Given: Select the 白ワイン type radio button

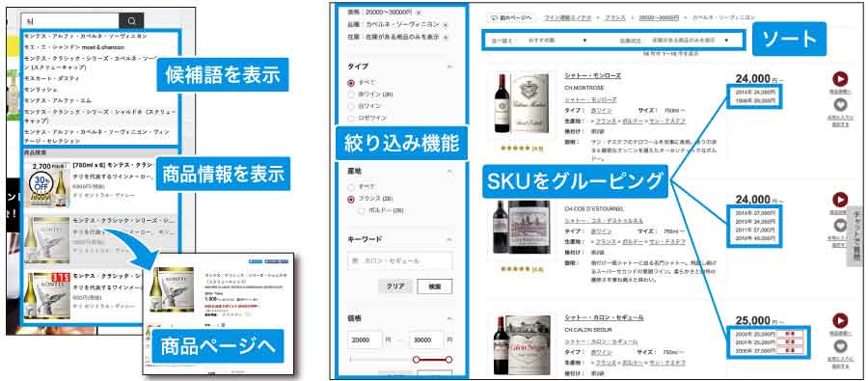Looking at the screenshot, I should pos(350,106).
